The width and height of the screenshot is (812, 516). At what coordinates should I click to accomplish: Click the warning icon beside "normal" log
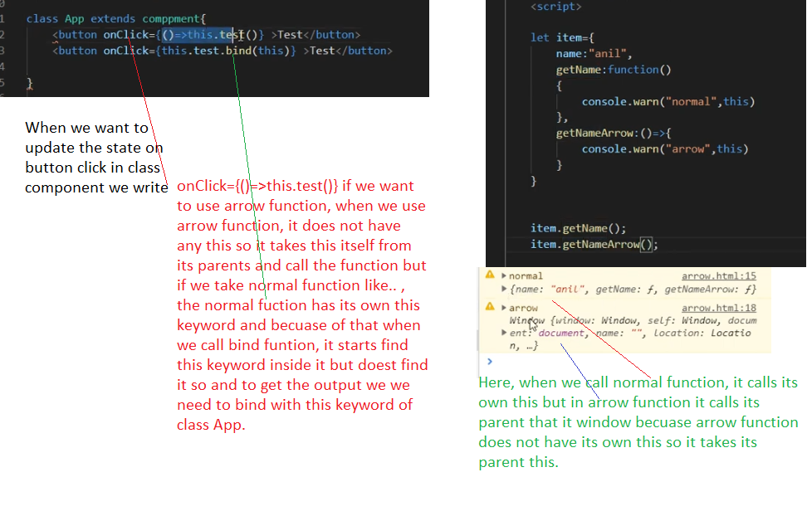(490, 275)
